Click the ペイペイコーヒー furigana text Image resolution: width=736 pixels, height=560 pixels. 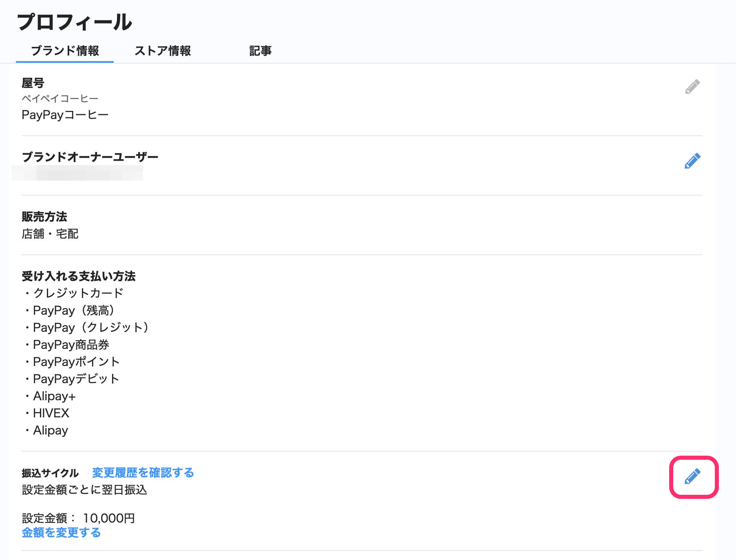click(60, 99)
